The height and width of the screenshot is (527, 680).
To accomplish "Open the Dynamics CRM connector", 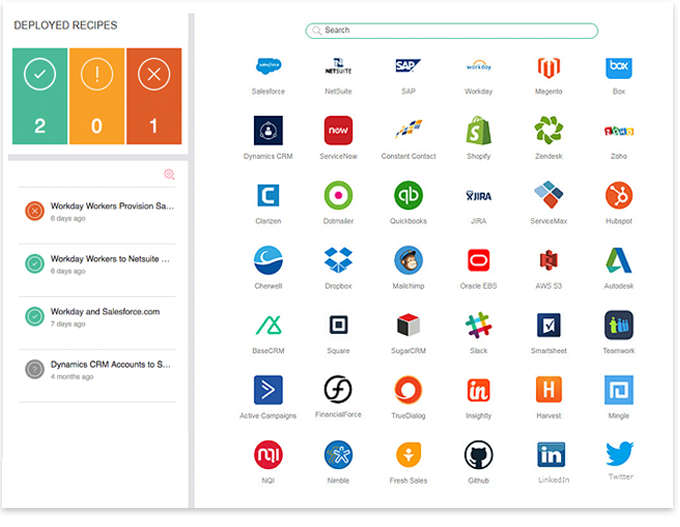I will pos(268,131).
